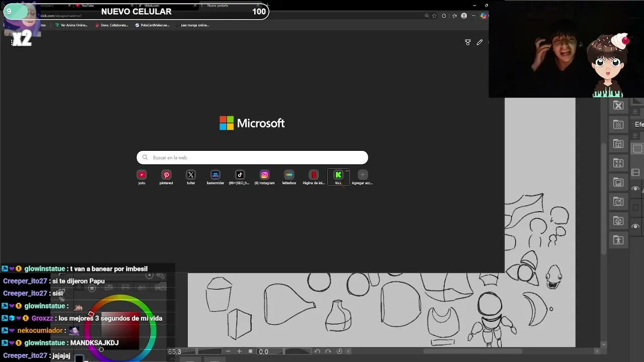
Task: Open the image material folder icon
Action: click(x=618, y=183)
